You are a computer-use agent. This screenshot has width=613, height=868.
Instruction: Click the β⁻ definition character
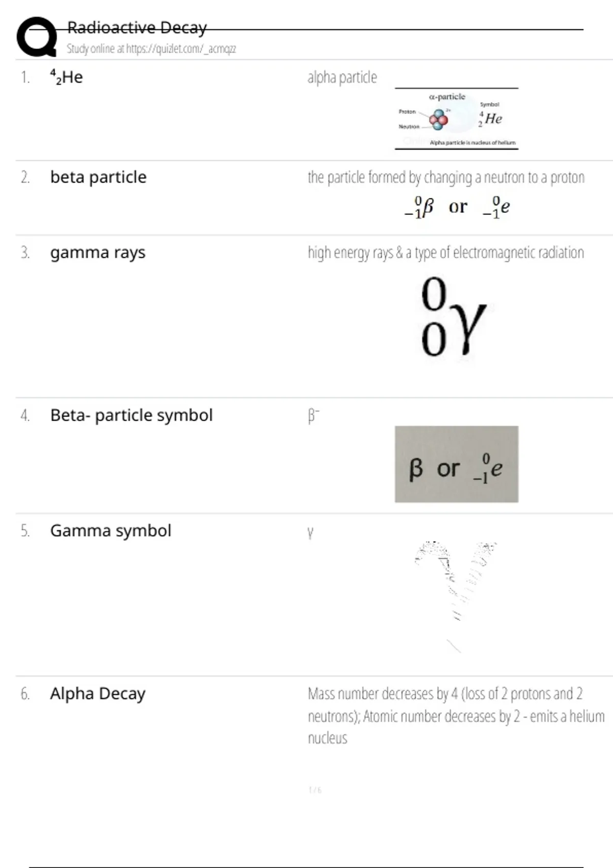click(x=313, y=416)
